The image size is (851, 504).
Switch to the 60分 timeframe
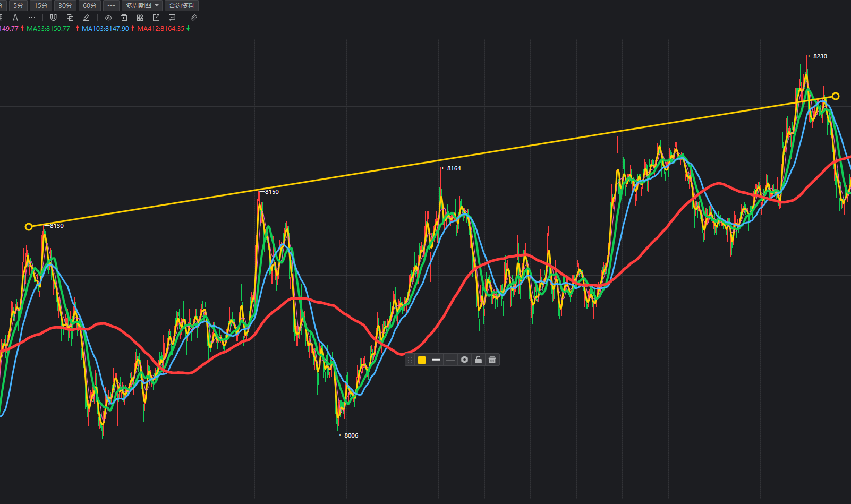[90, 5]
